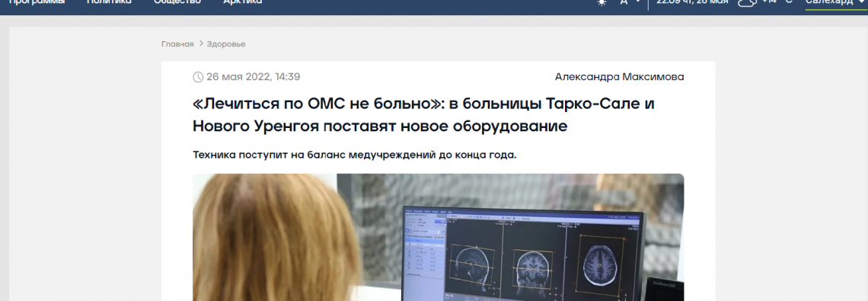Click the article subtitle about техника
Image resolution: width=868 pixels, height=301 pixels.
[354, 155]
